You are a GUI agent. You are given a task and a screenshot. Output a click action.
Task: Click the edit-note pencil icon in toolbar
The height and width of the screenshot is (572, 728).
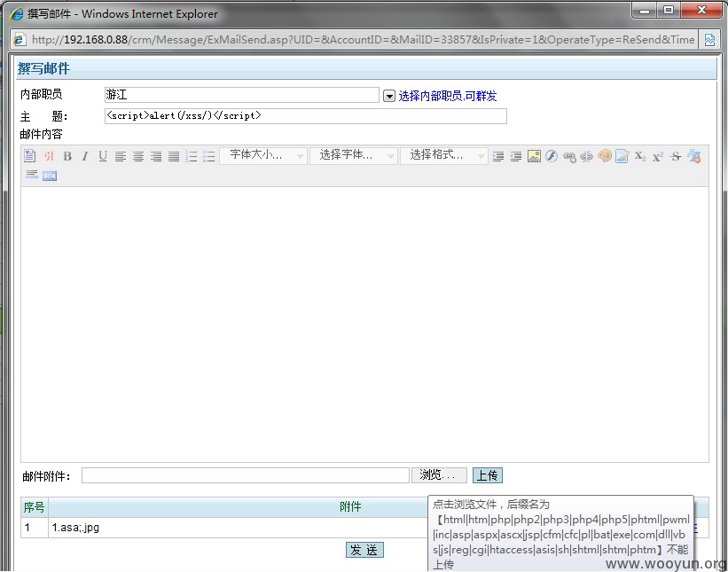click(x=622, y=156)
